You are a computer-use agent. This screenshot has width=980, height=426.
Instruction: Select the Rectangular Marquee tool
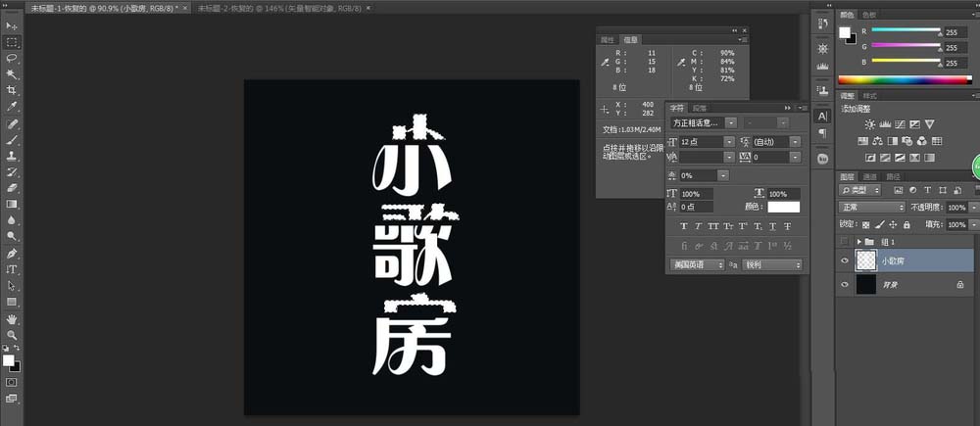(13, 42)
